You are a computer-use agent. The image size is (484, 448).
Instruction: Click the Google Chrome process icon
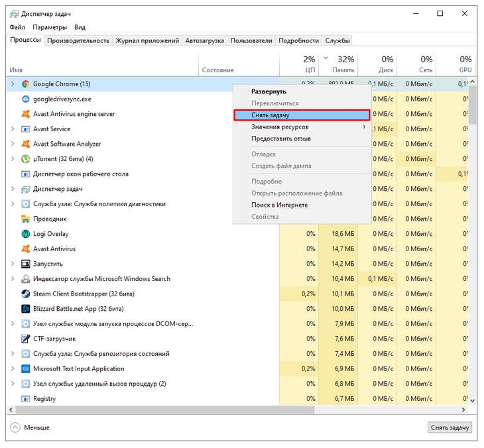click(26, 84)
